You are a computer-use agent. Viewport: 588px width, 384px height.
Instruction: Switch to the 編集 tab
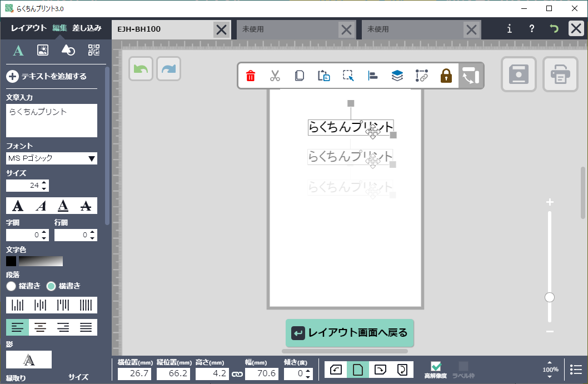(x=59, y=28)
